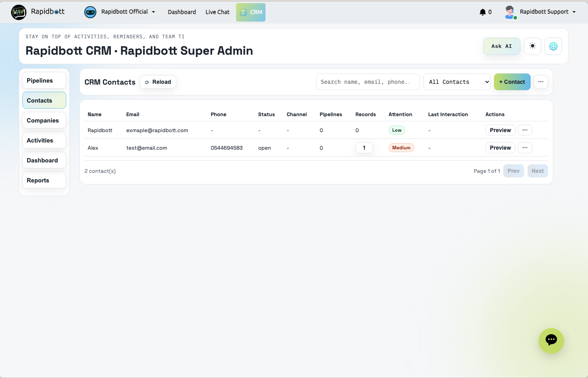Open settings via the gear icon
This screenshot has width=588, height=378.
pos(553,46)
